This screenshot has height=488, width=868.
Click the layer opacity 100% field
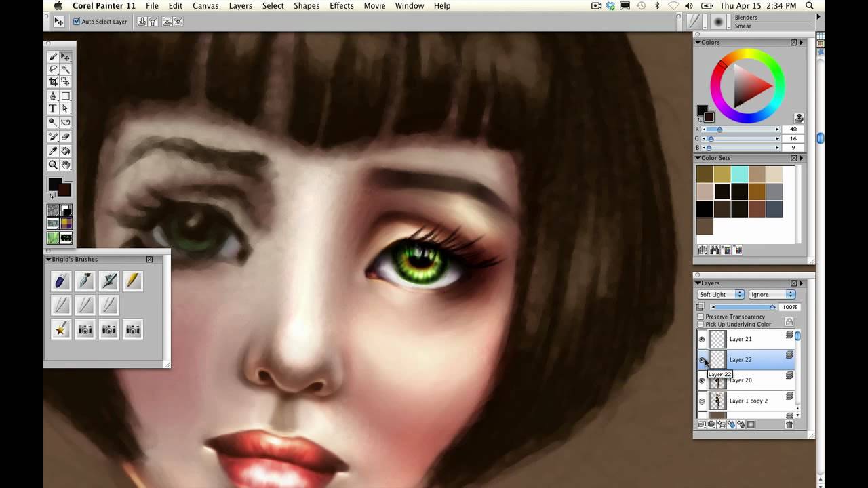click(x=791, y=307)
